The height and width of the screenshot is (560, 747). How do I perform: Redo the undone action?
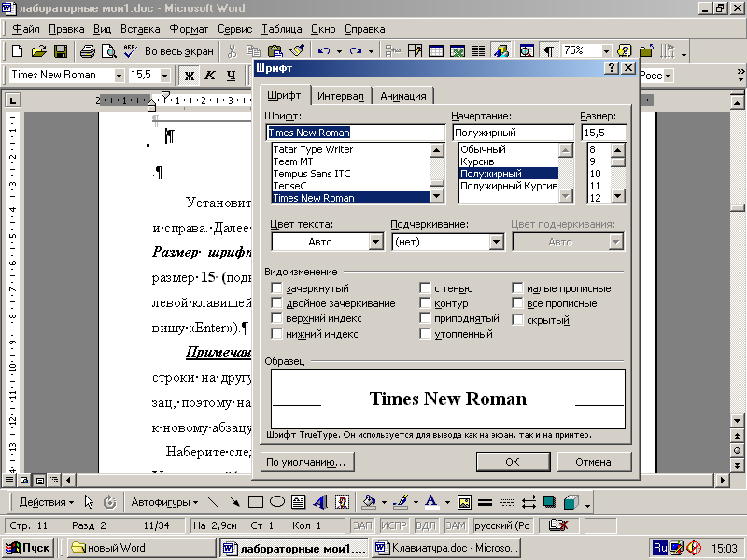click(356, 51)
